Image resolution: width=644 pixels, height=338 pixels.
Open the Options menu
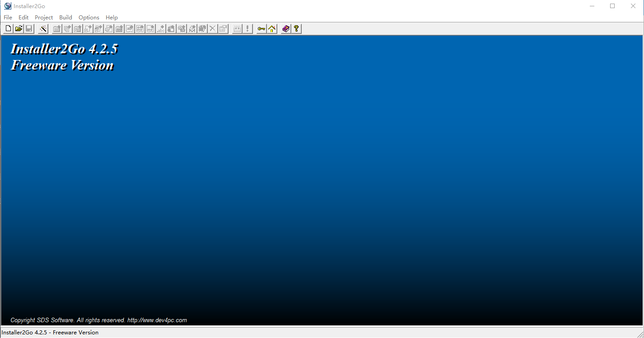tap(89, 18)
